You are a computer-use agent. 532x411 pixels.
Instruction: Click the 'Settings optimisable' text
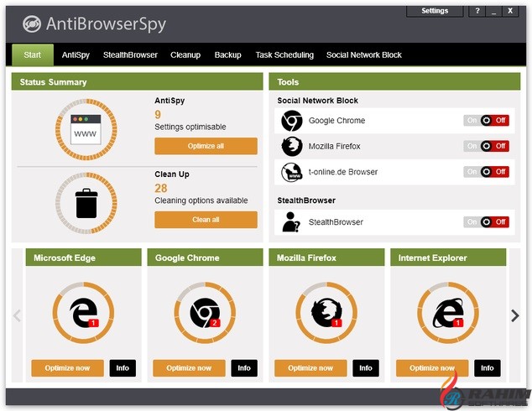190,127
